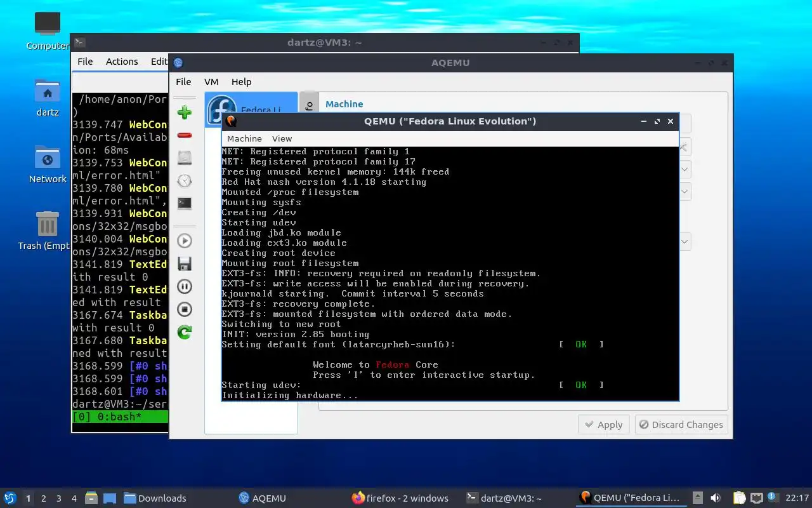
Task: Open the Network desktop icon
Action: click(48, 164)
